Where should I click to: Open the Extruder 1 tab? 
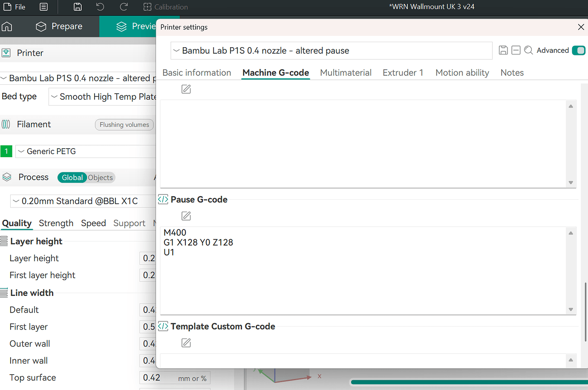click(x=403, y=73)
